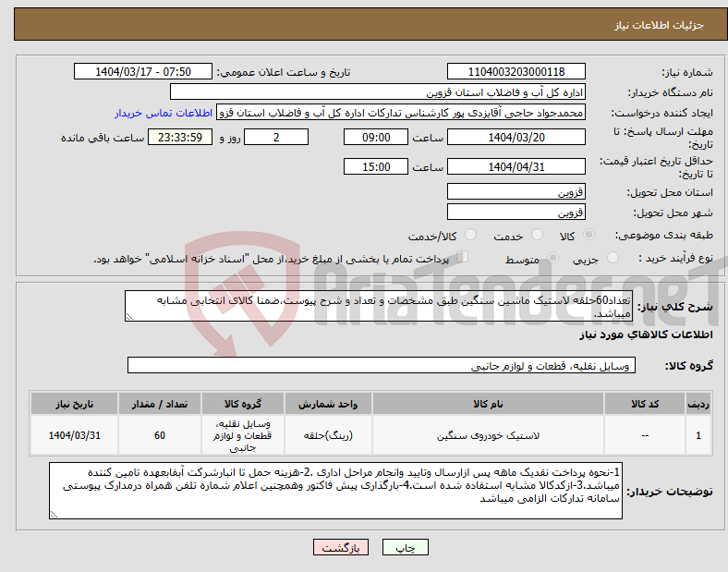Click the شماره نیاز field 1104003203000118
Image resolution: width=728 pixels, height=572 pixels.
[516, 71]
